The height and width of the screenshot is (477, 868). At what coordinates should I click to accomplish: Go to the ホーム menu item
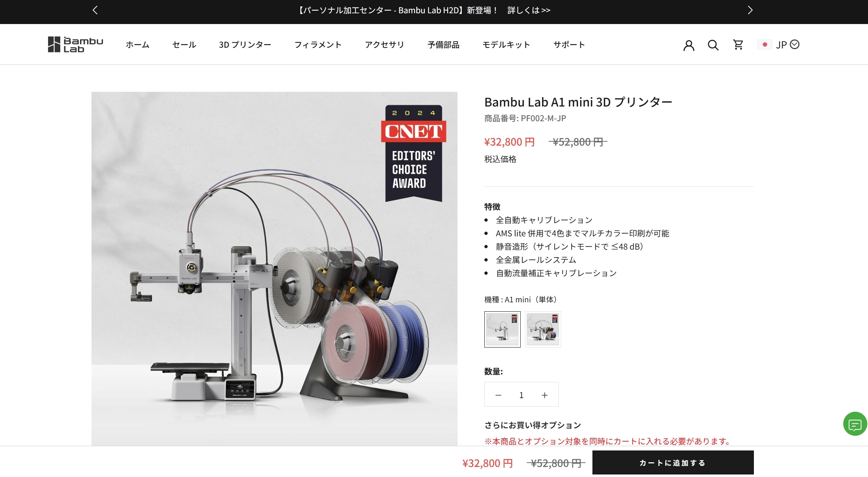137,45
